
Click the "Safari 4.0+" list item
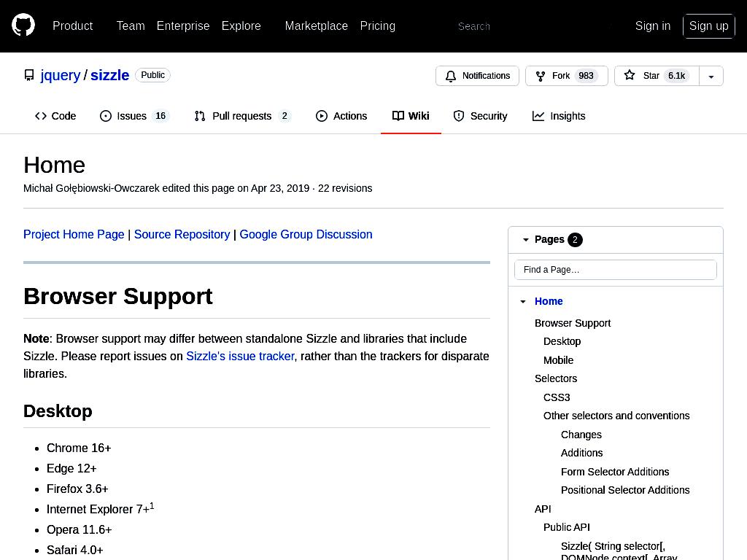[75, 550]
